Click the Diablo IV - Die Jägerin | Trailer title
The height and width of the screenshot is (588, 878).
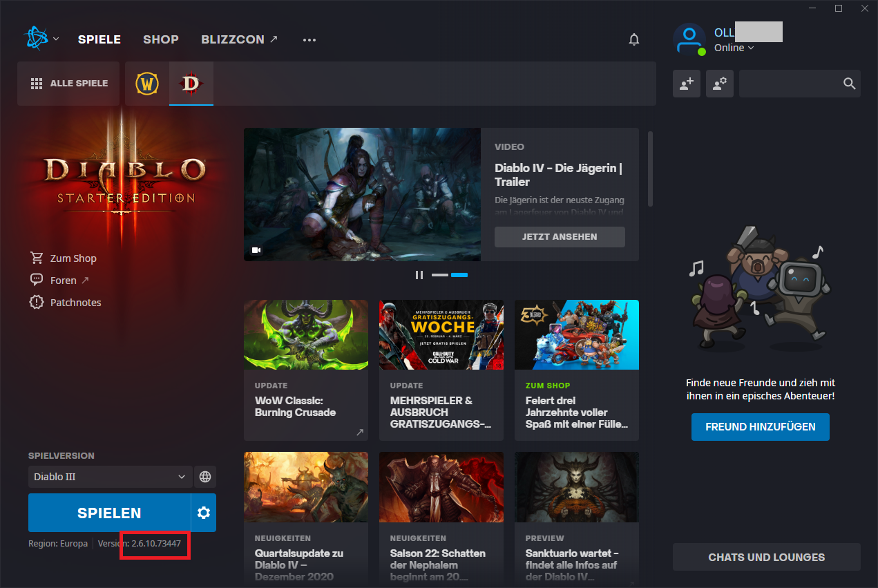click(558, 175)
